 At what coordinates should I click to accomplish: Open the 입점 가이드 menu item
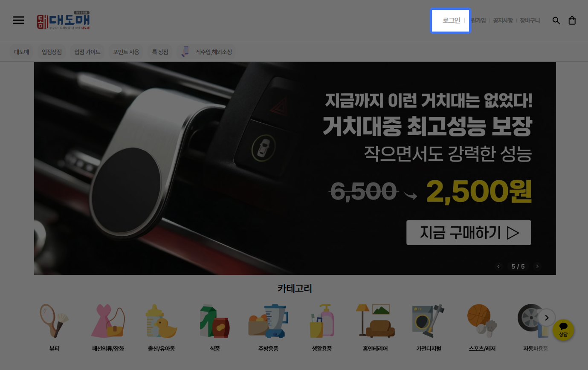point(87,52)
